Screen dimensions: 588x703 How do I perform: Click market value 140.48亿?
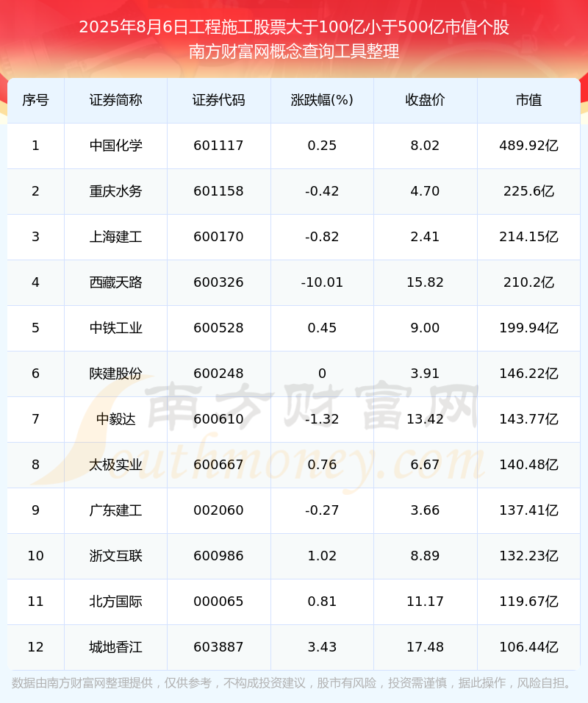pos(529,465)
